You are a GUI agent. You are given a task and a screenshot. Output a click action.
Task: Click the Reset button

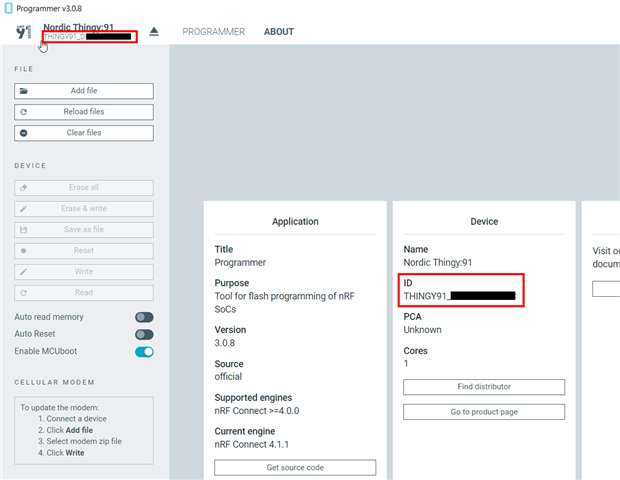click(x=84, y=251)
